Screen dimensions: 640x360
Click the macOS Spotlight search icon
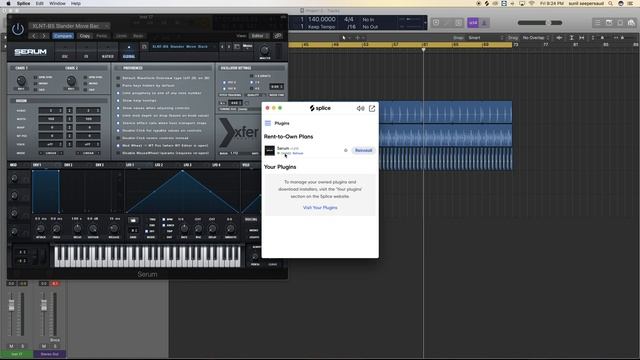[610, 3]
